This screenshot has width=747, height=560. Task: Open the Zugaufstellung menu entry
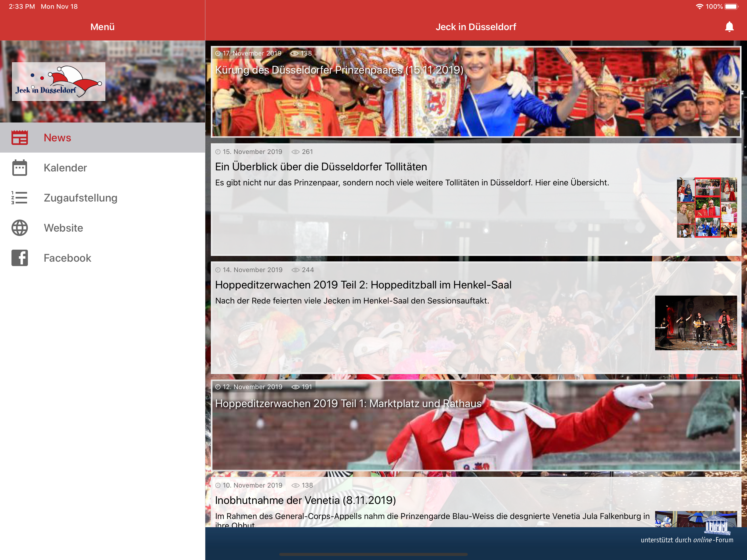[103, 198]
